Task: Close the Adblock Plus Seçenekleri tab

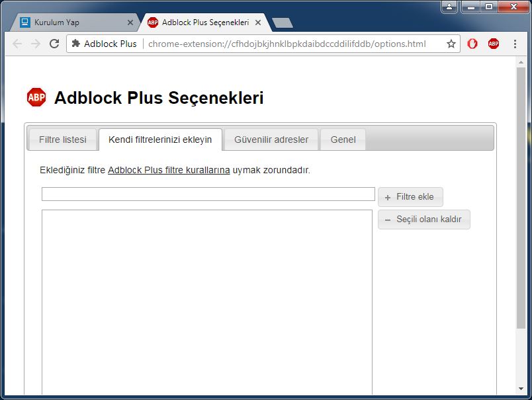Action: 258,22
